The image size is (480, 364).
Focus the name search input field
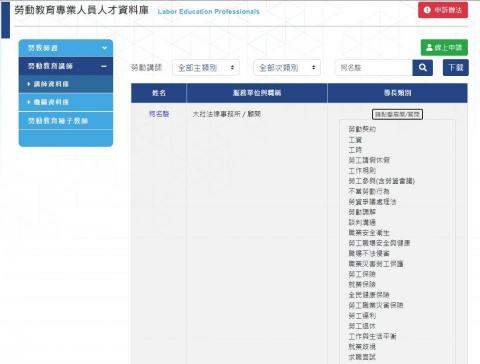tap(374, 68)
